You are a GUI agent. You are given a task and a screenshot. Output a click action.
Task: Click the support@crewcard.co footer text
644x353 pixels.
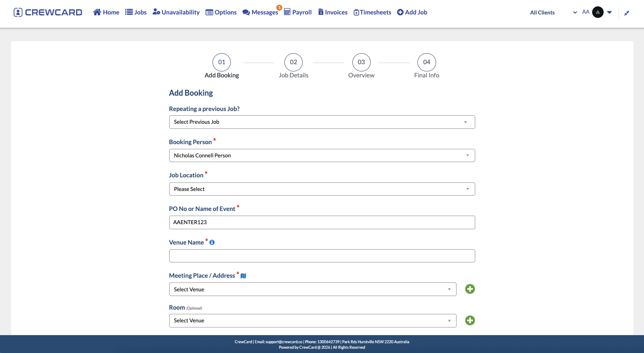click(284, 342)
